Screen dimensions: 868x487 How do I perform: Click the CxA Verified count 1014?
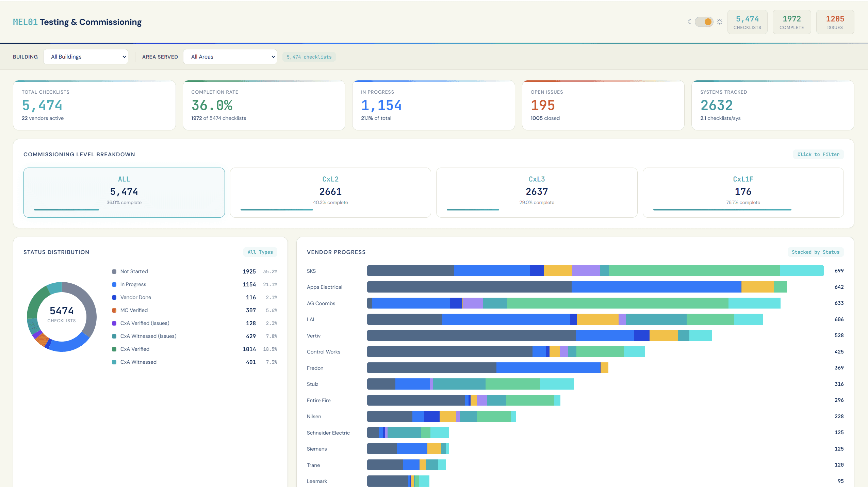click(x=249, y=349)
